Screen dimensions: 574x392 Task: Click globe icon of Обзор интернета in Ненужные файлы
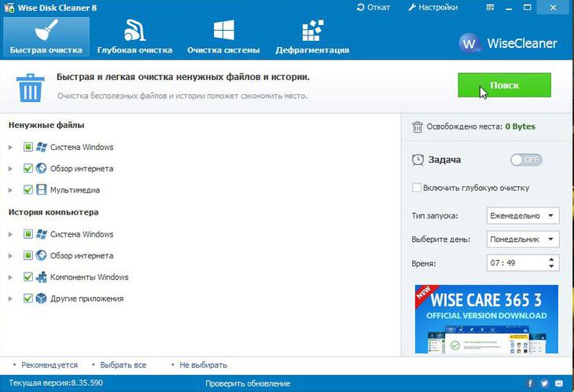tap(42, 168)
